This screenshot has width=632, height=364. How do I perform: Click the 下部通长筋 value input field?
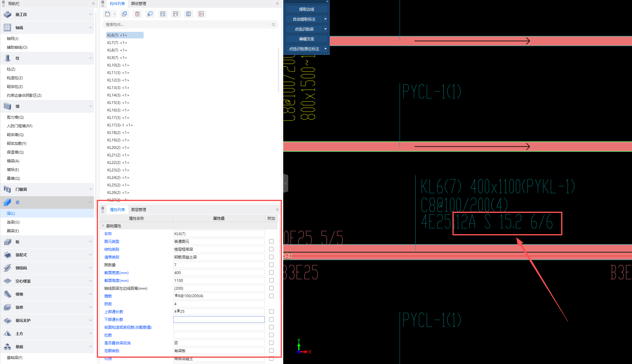tap(219, 319)
